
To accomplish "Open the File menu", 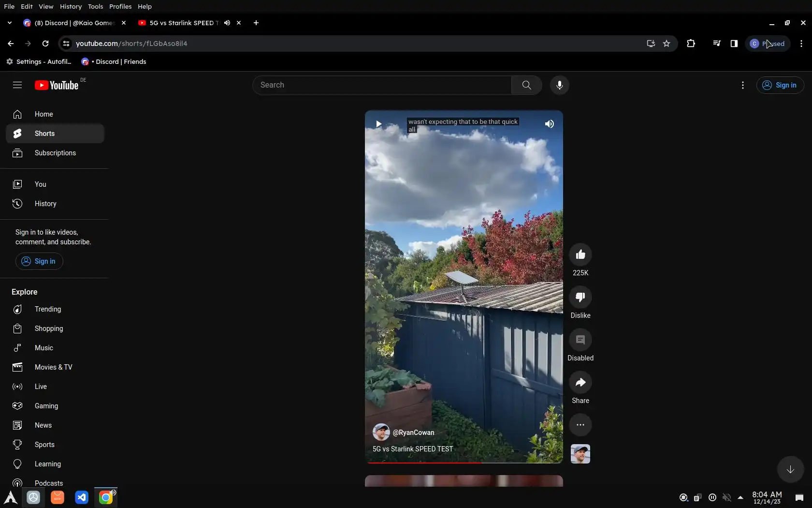I will pyautogui.click(x=9, y=6).
